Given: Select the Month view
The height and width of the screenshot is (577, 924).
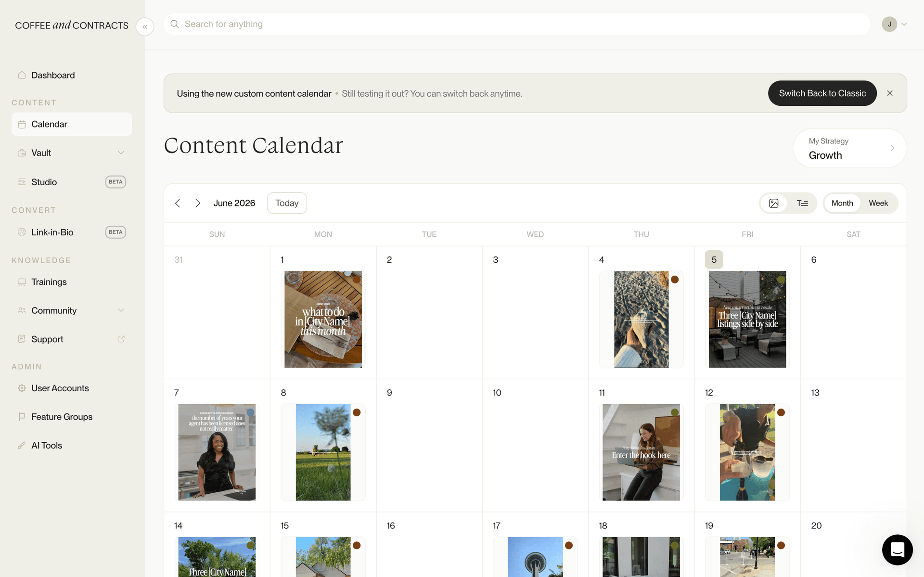Looking at the screenshot, I should (842, 203).
